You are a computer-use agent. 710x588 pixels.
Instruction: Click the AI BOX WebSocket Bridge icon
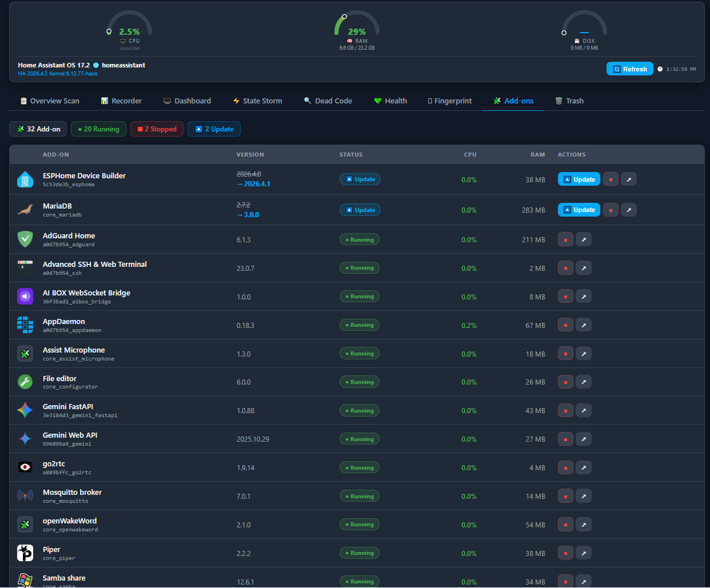pyautogui.click(x=25, y=297)
